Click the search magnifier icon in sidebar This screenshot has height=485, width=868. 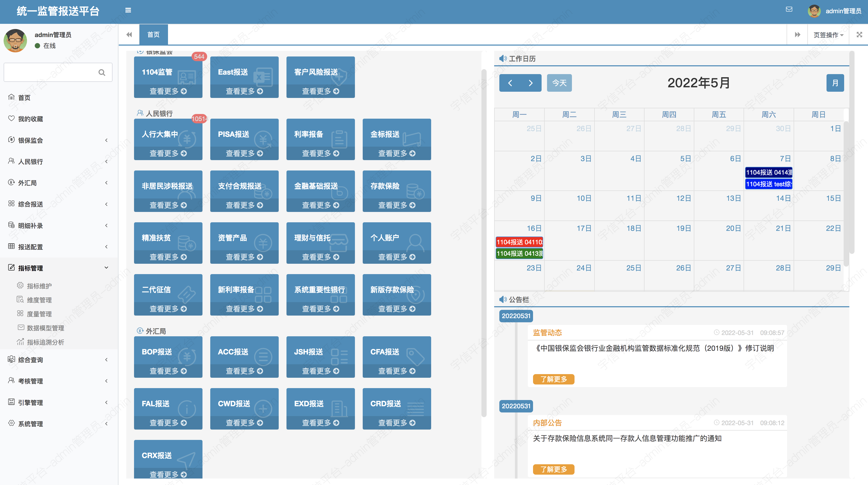pyautogui.click(x=101, y=73)
